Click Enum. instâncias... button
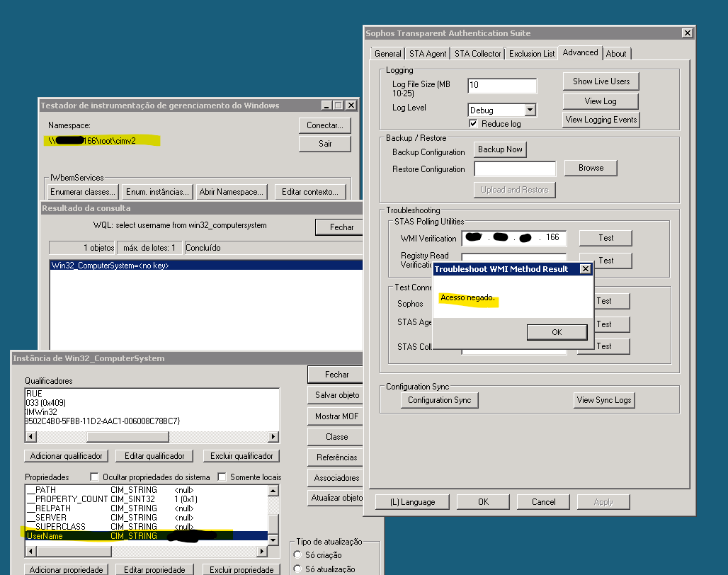This screenshot has width=728, height=575. tap(157, 192)
